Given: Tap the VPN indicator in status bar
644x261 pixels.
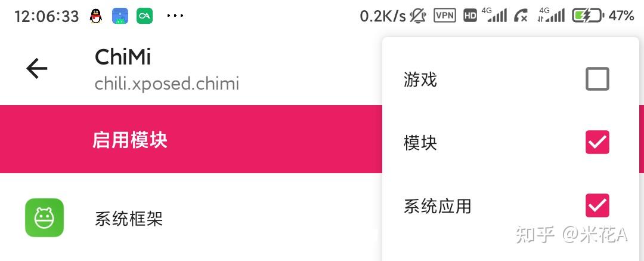Looking at the screenshot, I should point(445,16).
